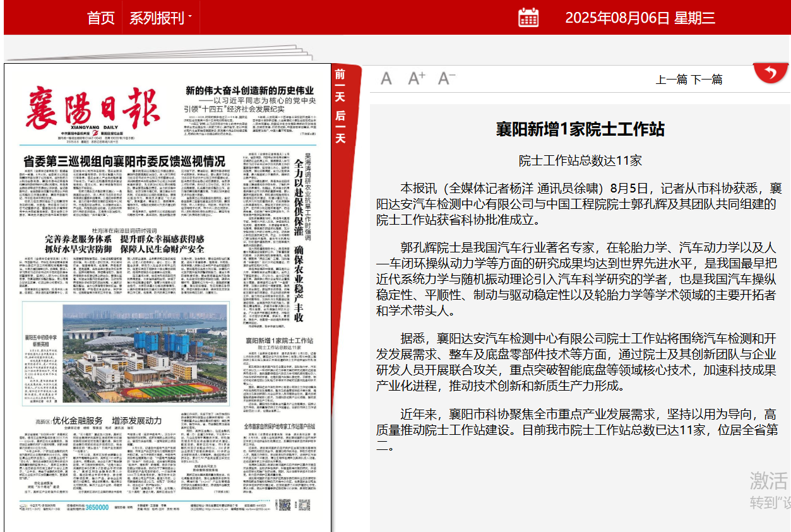Open the next article via 下一篇
The width and height of the screenshot is (791, 532).
(x=708, y=80)
